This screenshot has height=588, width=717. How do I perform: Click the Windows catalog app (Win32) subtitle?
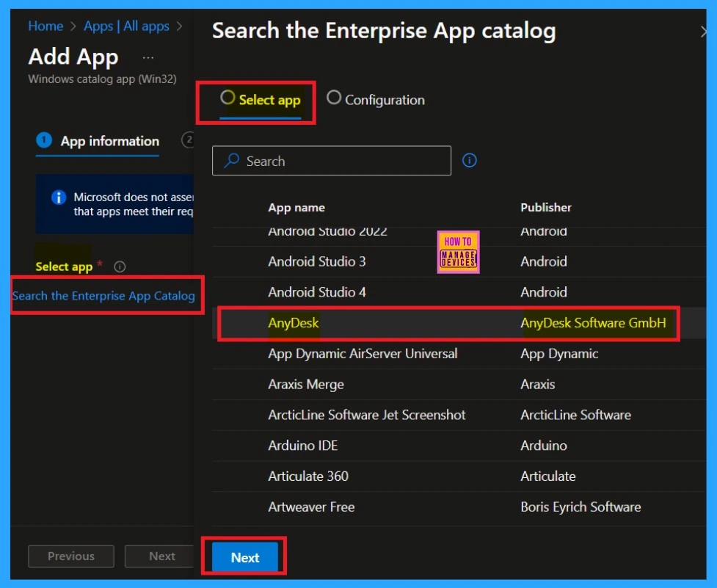[x=103, y=79]
